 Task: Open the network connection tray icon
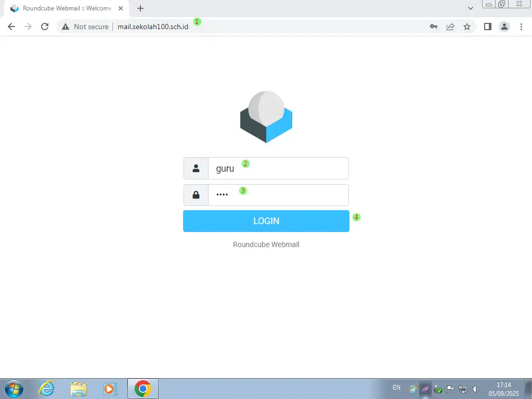click(x=463, y=389)
